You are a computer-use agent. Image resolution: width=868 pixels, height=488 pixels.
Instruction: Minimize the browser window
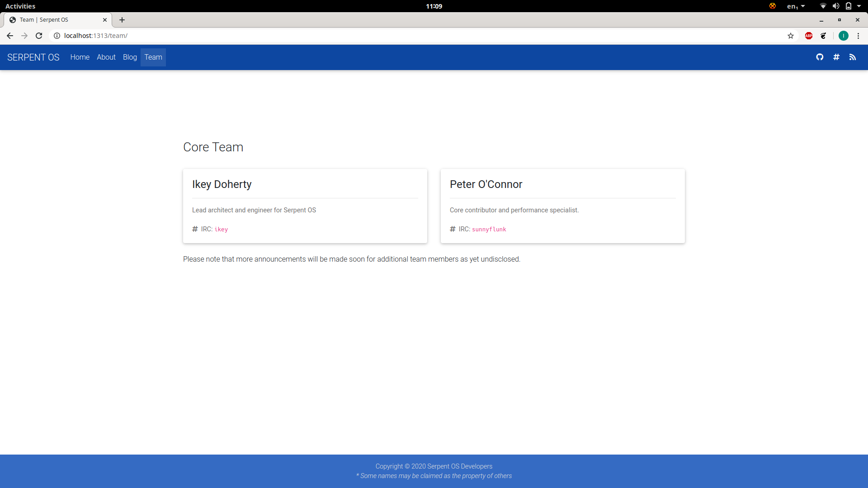point(821,20)
